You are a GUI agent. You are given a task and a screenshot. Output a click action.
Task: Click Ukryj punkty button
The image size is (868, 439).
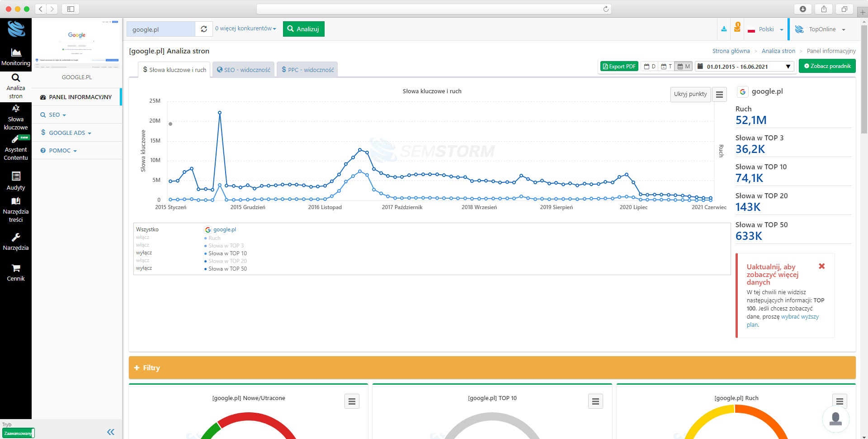coord(690,94)
